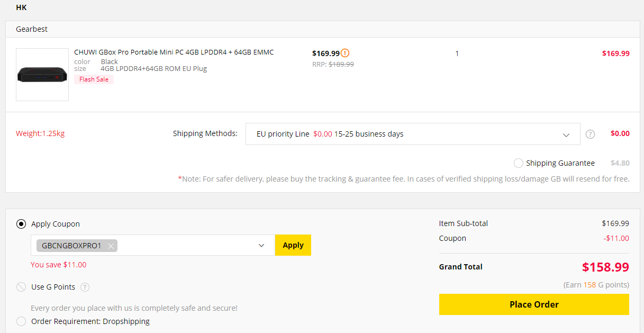The image size is (644, 333).
Task: Expand the coupon selection dropdown
Action: click(x=261, y=245)
